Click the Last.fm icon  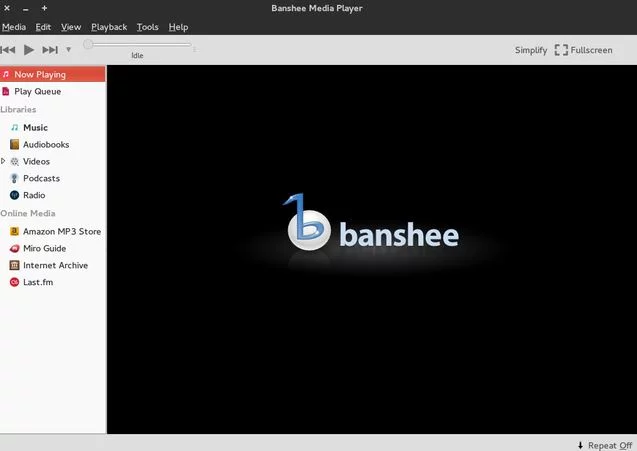click(15, 282)
